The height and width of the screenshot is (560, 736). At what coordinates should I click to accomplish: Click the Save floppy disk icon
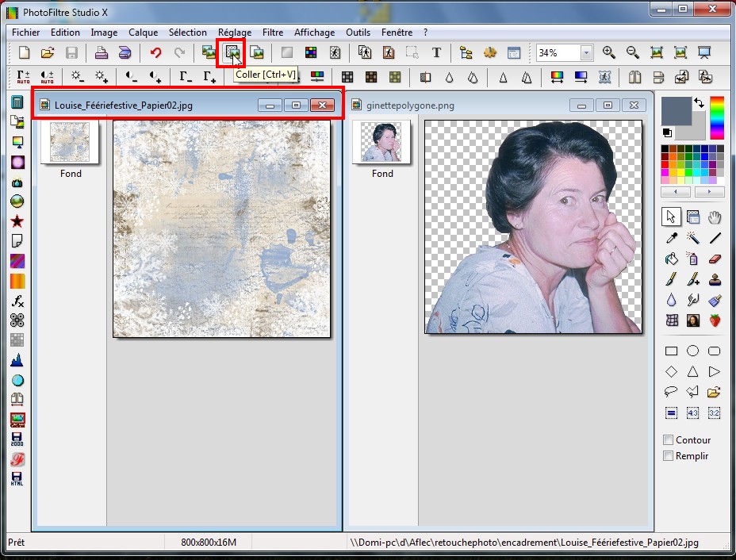click(71, 52)
